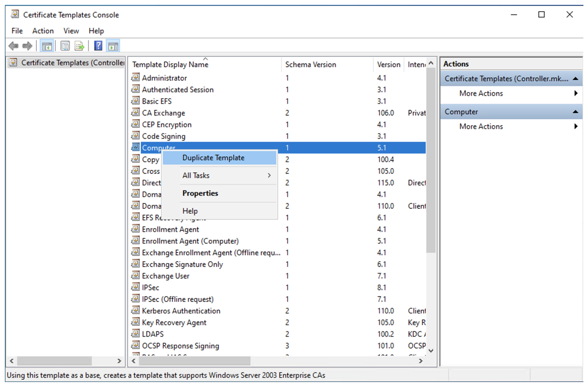
Task: Click the Back arrow toolbar icon
Action: coord(13,46)
